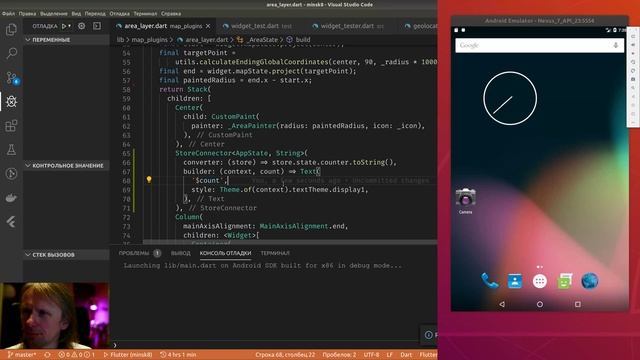Change language mode via Dart status item

(406, 355)
